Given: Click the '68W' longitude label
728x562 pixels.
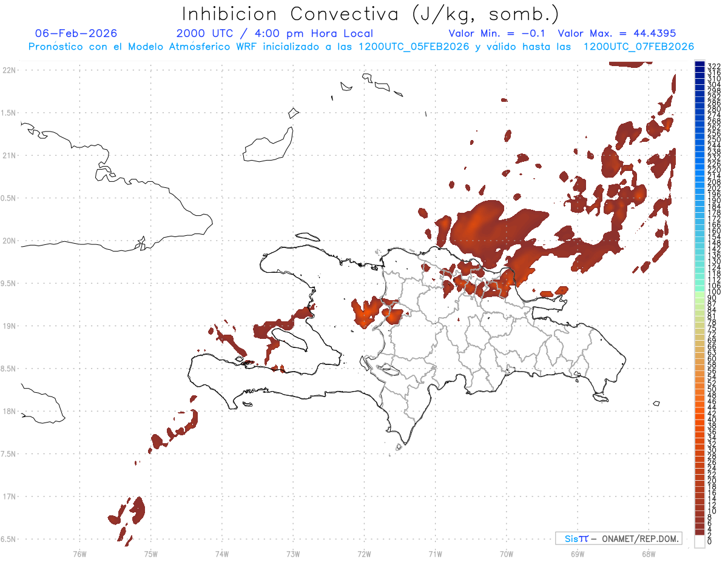Looking at the screenshot, I should tap(649, 553).
